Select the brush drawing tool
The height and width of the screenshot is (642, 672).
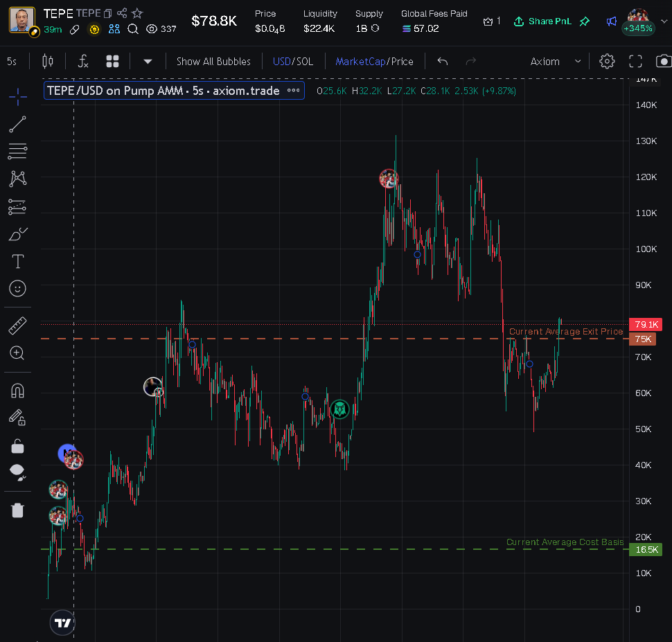click(x=17, y=234)
